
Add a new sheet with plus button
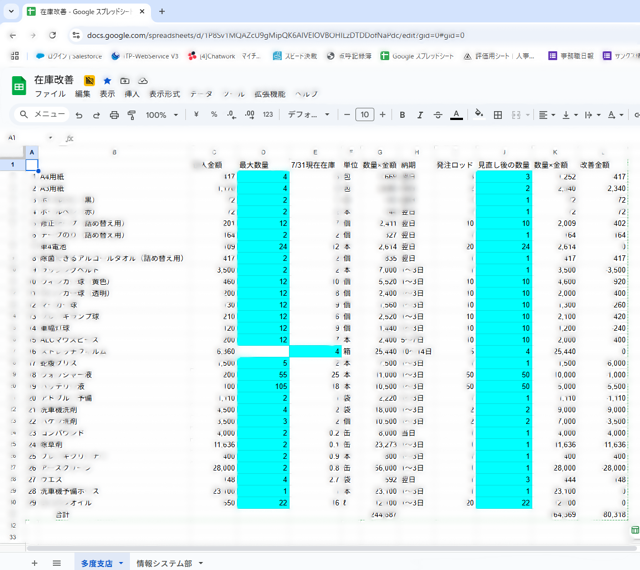(35, 563)
